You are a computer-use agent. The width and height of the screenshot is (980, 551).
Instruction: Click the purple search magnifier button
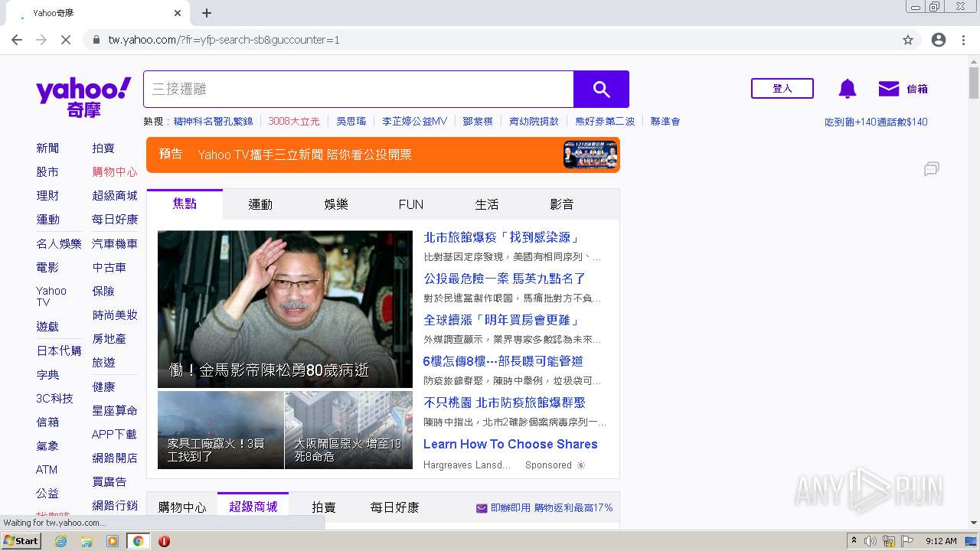[601, 90]
